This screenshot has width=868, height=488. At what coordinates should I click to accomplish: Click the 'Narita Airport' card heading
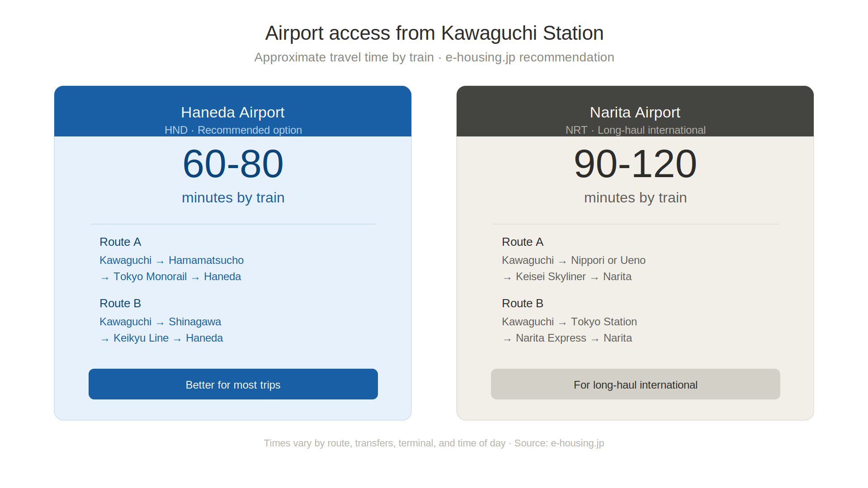click(635, 112)
